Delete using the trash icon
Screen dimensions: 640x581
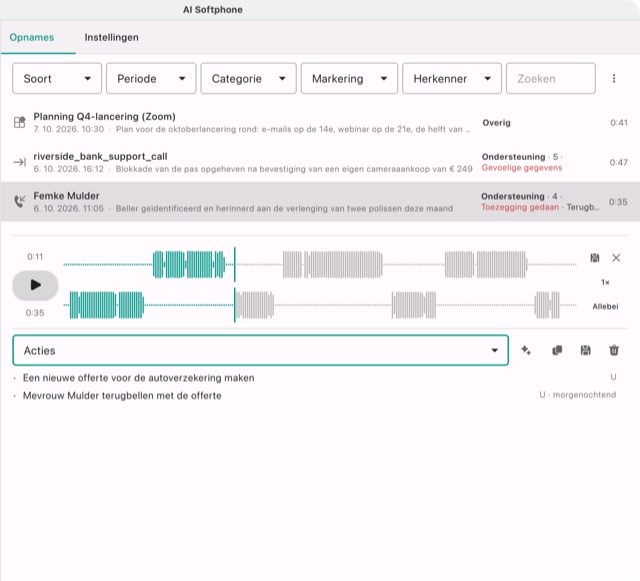[614, 350]
